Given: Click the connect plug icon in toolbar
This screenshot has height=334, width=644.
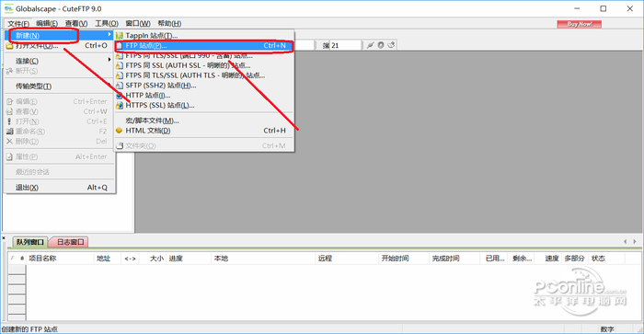Looking at the screenshot, I should click(371, 45).
